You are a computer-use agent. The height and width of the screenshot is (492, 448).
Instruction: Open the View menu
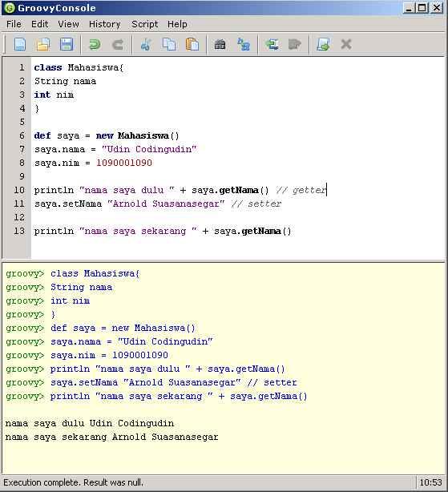pos(68,24)
